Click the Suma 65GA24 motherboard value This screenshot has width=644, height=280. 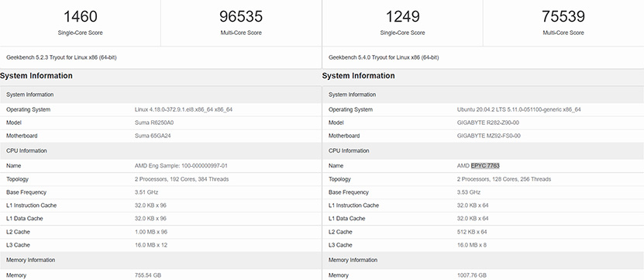coord(153,136)
